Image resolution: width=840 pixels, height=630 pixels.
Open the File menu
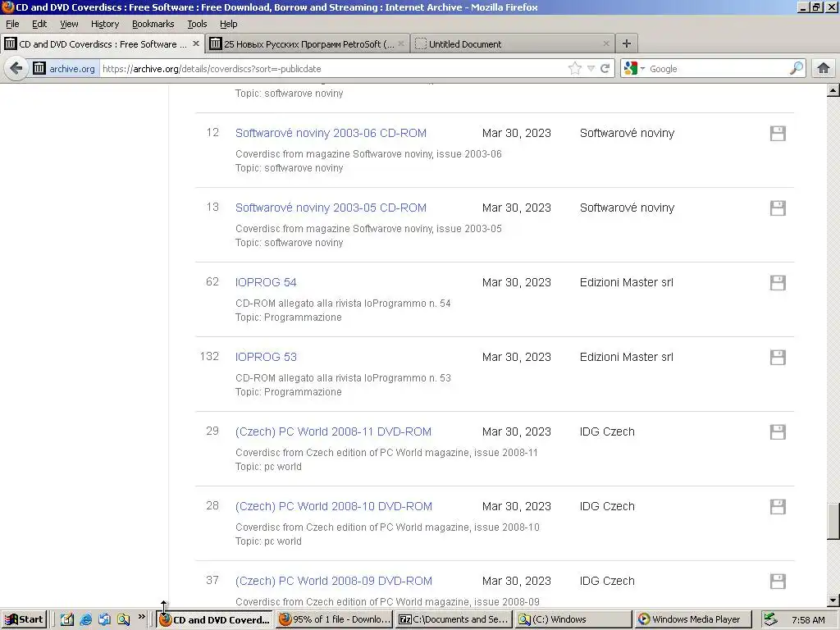(x=12, y=24)
